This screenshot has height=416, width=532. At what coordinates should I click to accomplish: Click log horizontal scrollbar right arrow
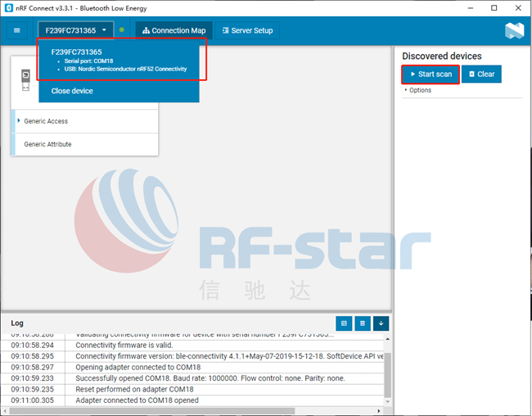tap(379, 411)
